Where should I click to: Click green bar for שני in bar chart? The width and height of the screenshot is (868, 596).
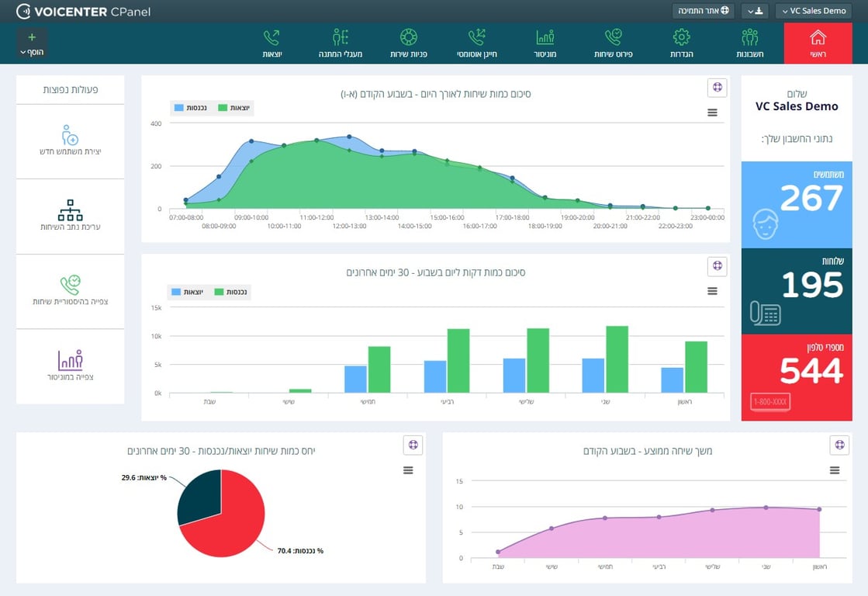pyautogui.click(x=617, y=359)
